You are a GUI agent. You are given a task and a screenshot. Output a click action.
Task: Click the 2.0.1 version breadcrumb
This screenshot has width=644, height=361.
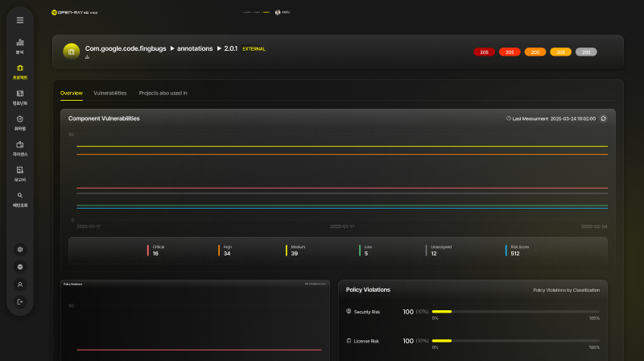(231, 48)
